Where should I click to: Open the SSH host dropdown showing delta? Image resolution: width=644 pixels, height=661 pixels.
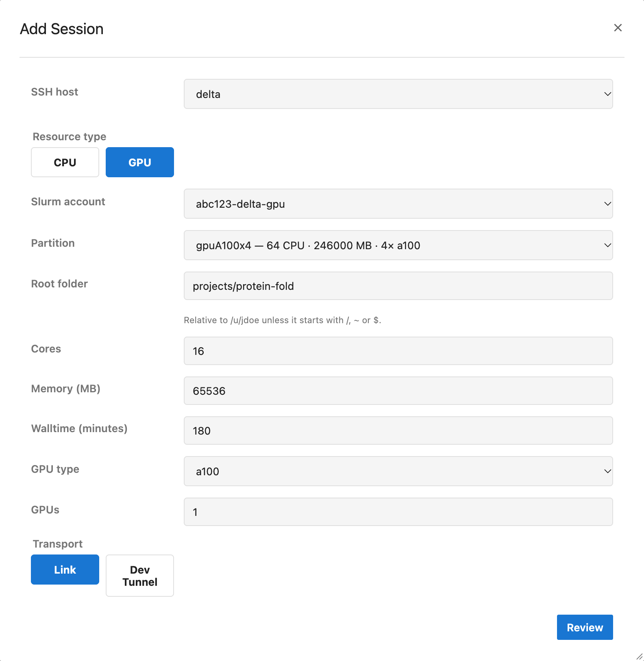click(x=398, y=94)
